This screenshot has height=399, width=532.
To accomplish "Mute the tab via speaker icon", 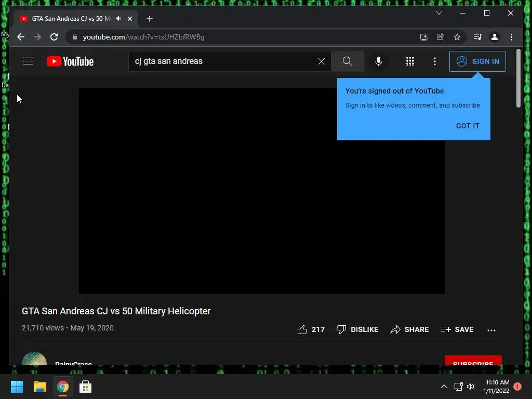I will click(x=119, y=19).
